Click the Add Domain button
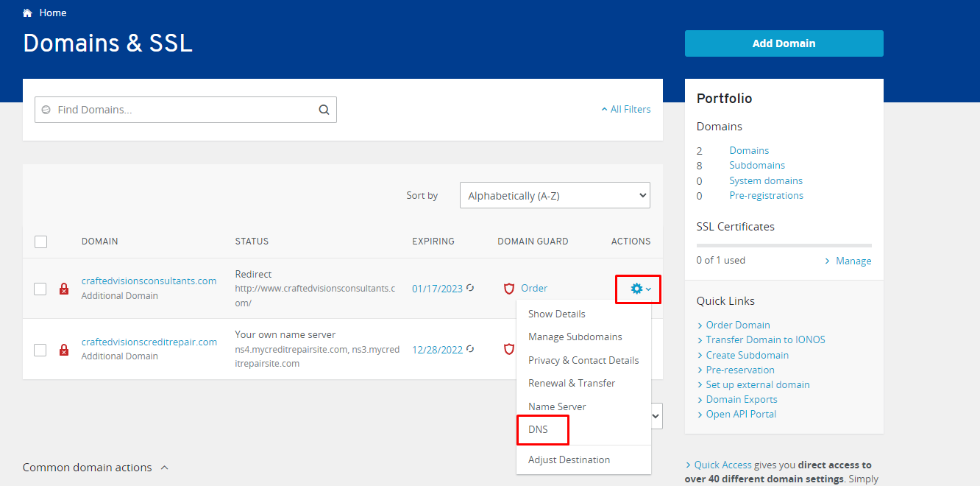The image size is (980, 486). coord(784,43)
